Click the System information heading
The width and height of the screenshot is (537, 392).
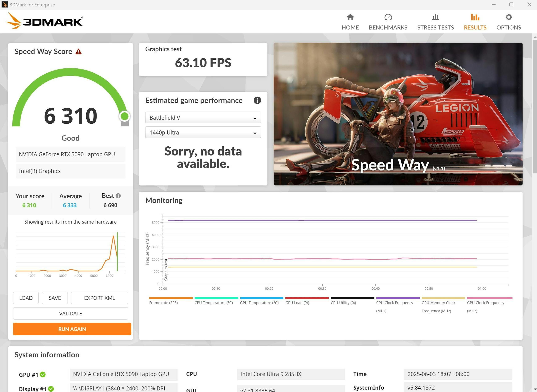47,355
